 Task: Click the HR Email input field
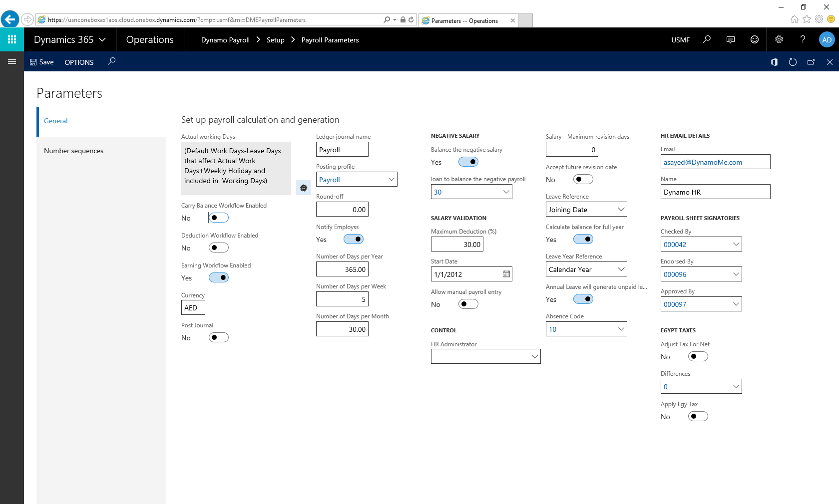point(715,162)
